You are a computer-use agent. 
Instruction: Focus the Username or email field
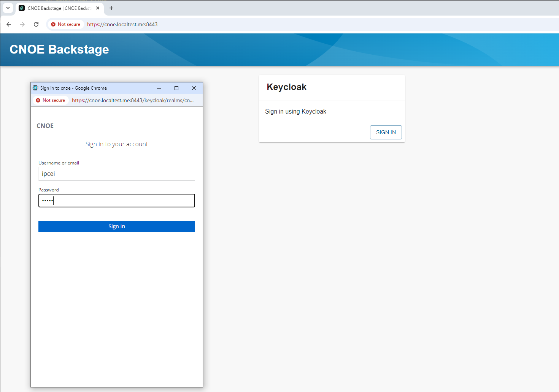pyautogui.click(x=116, y=174)
